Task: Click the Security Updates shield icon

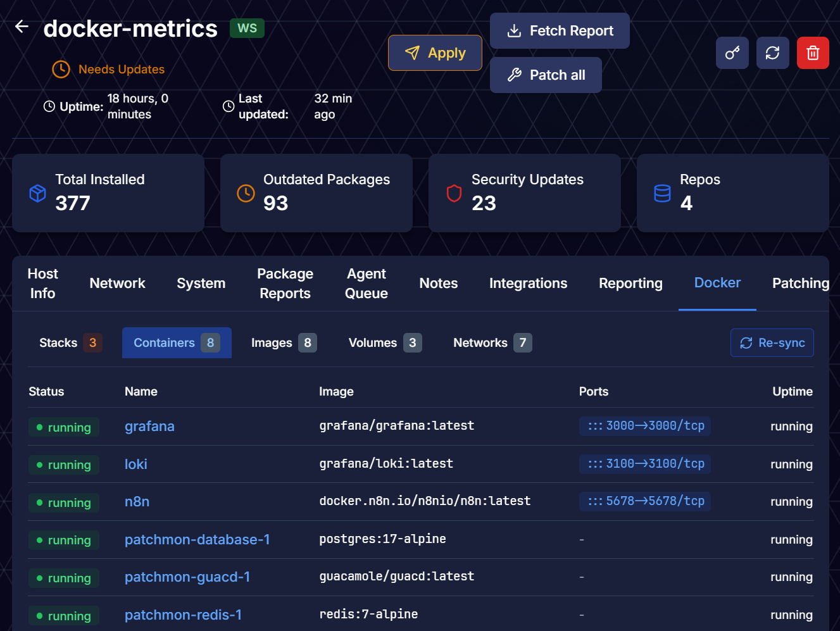Action: point(454,193)
